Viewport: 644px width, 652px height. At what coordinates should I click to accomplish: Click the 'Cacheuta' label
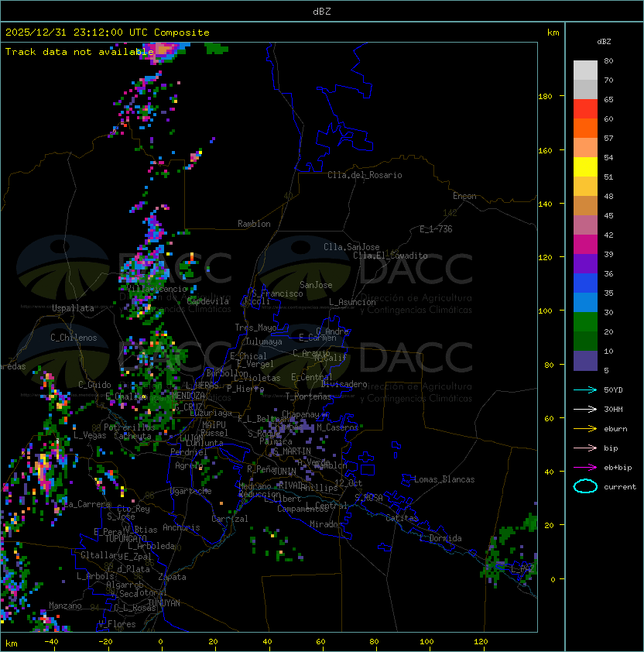pyautogui.click(x=132, y=436)
